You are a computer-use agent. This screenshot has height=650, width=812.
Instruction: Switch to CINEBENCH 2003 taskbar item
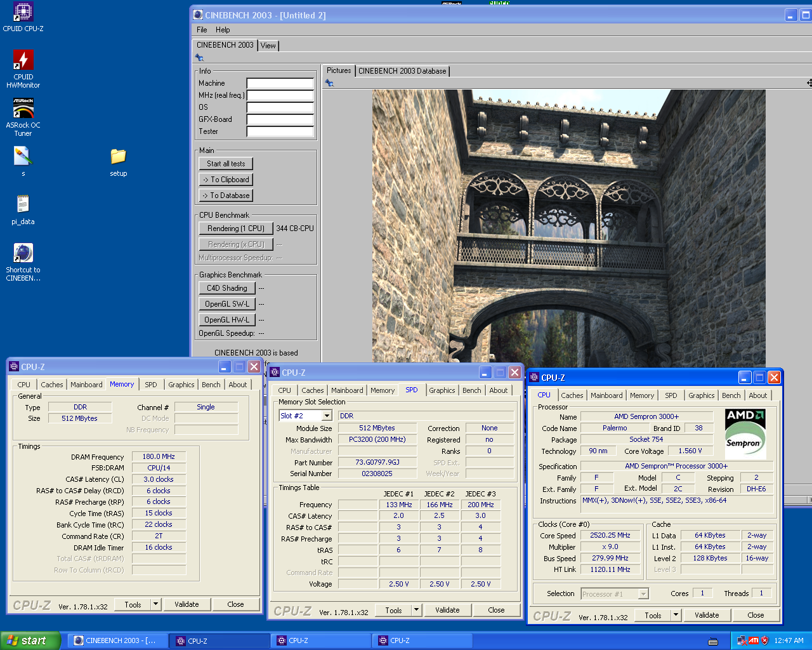[x=117, y=640]
